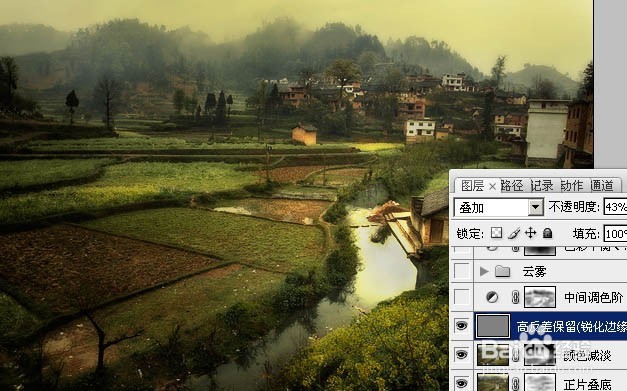Click the gray thumbnail of 高反差保留 layer

[x=493, y=326]
